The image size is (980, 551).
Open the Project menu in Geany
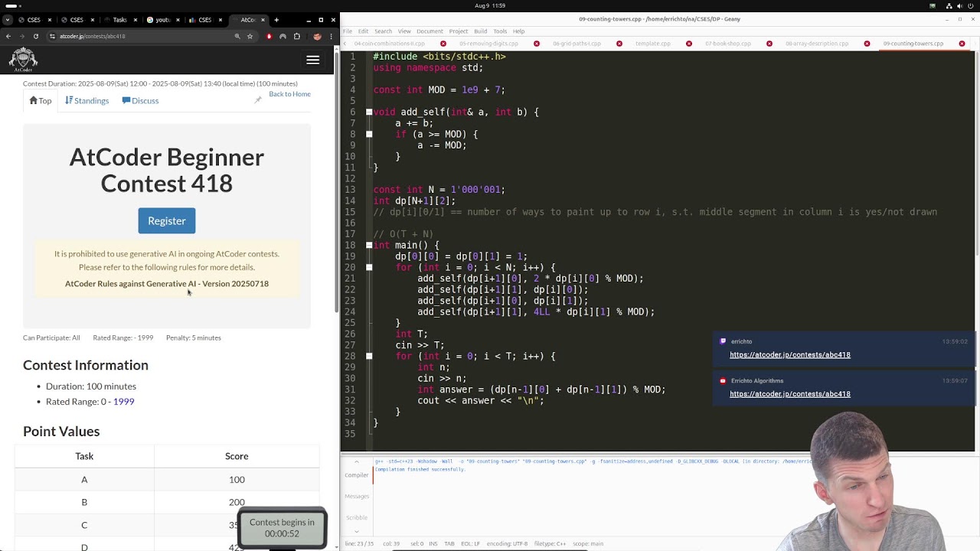[x=459, y=31]
